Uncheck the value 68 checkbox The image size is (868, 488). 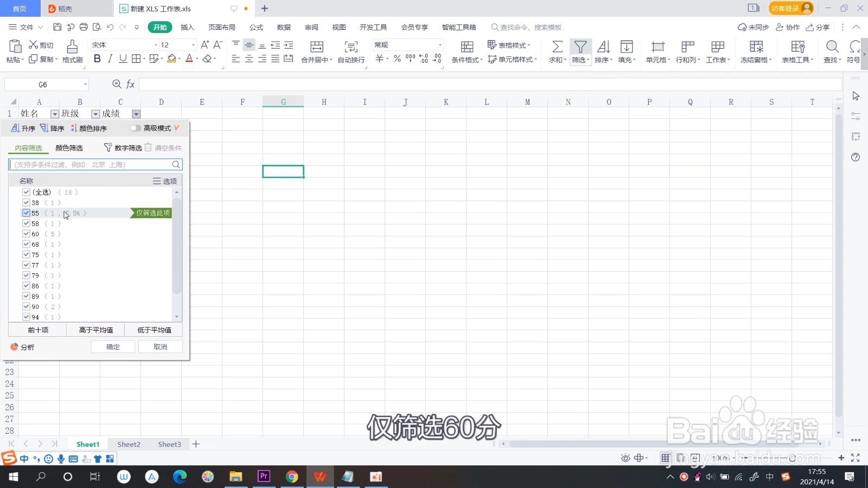pyautogui.click(x=26, y=244)
